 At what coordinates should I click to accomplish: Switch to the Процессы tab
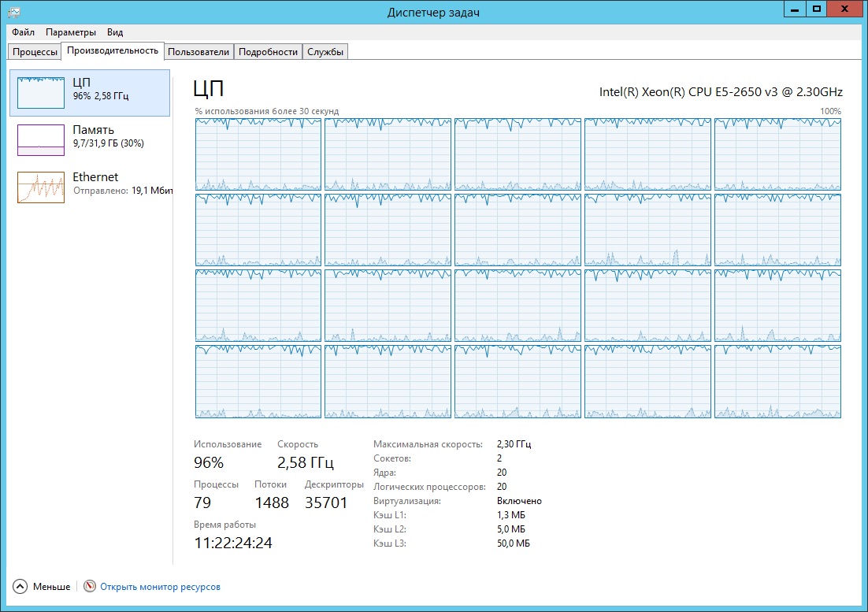point(34,52)
